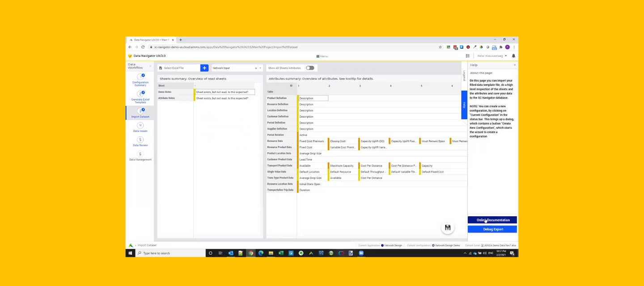
Task: Collapse the Data Workflow sidebar
Action: 150,66
